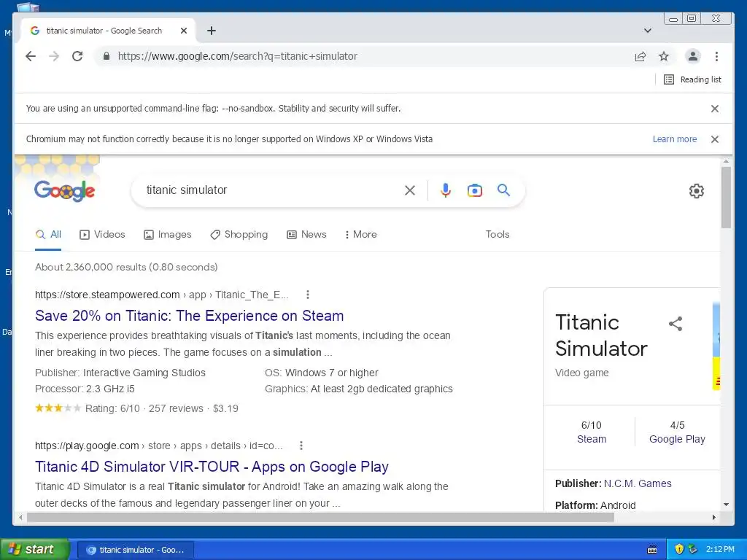Switch to the News tab

point(306,234)
